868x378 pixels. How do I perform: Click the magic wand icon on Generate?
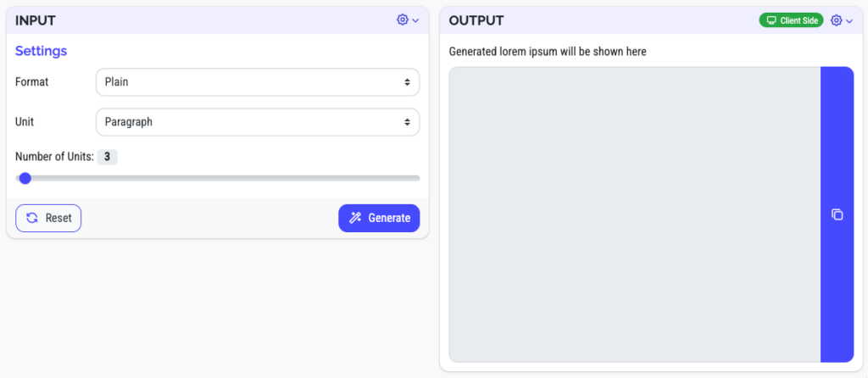355,218
